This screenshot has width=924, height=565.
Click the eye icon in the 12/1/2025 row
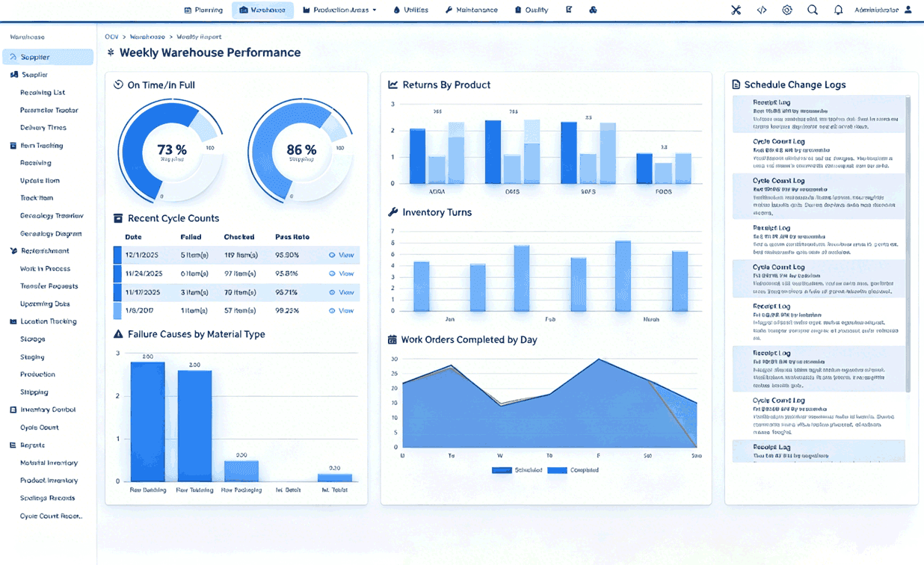[332, 255]
